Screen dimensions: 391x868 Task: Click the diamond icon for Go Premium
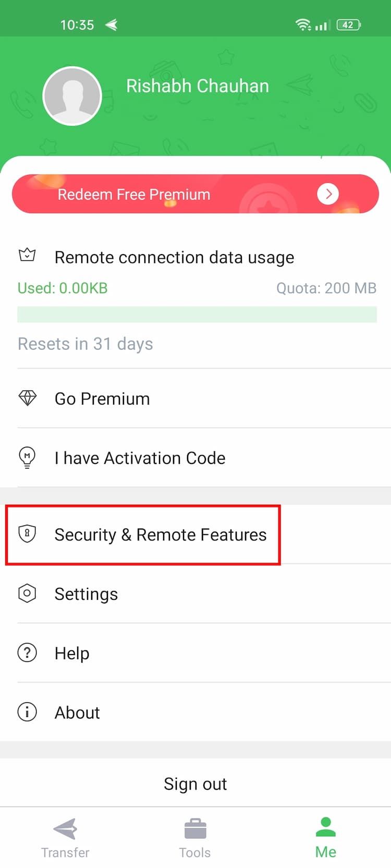tap(27, 398)
